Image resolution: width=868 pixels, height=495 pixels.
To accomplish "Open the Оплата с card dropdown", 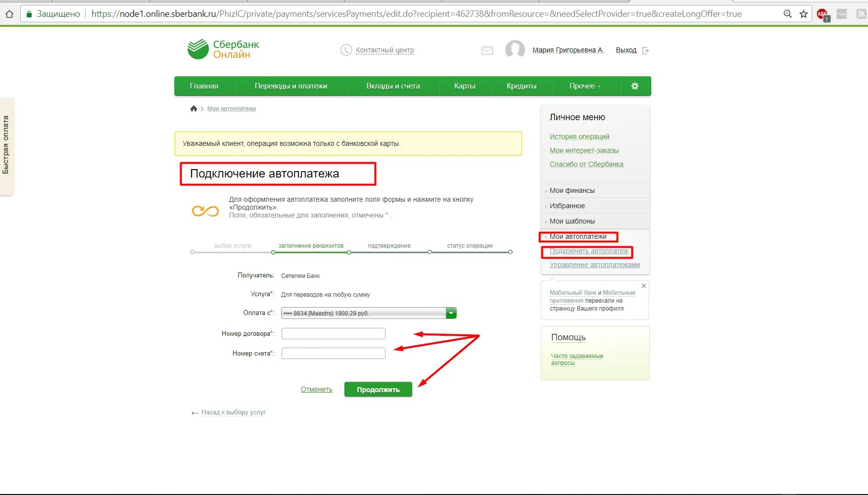I will pyautogui.click(x=369, y=313).
